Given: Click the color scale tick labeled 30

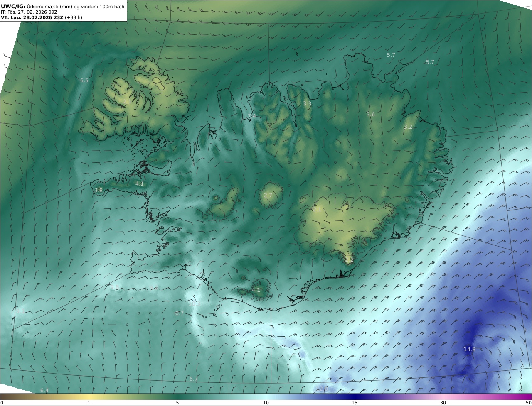Looking at the screenshot, I should click(443, 403).
